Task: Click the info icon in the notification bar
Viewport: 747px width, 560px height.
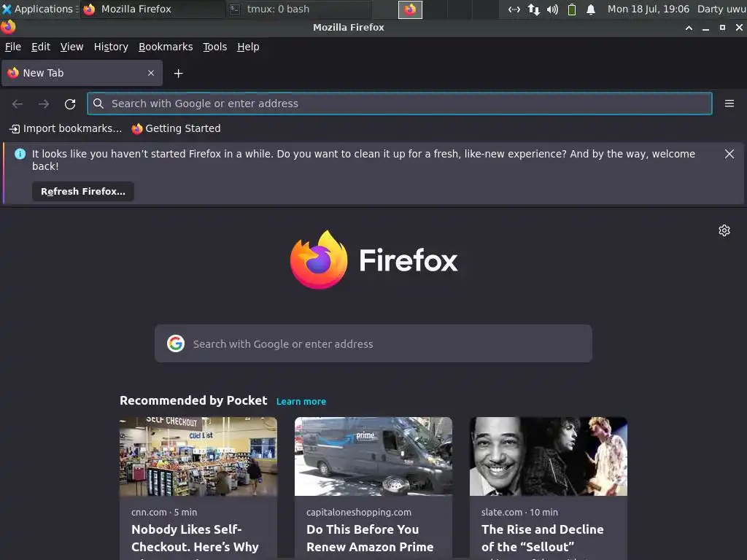Action: [x=20, y=154]
